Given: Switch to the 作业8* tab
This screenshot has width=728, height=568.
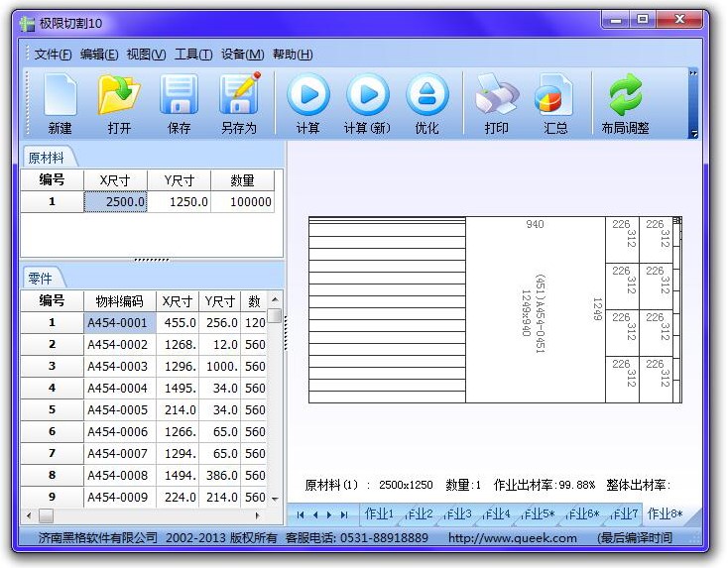Looking at the screenshot, I should [665, 513].
